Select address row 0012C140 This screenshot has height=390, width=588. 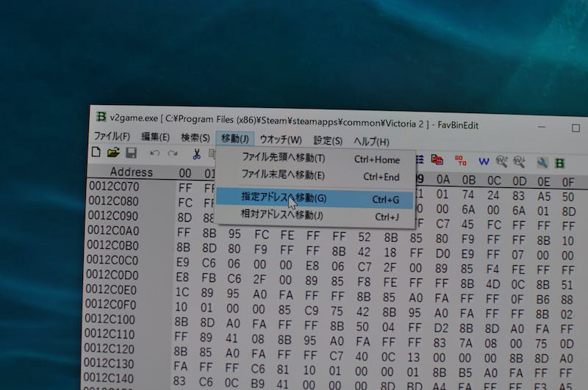pyautogui.click(x=108, y=378)
